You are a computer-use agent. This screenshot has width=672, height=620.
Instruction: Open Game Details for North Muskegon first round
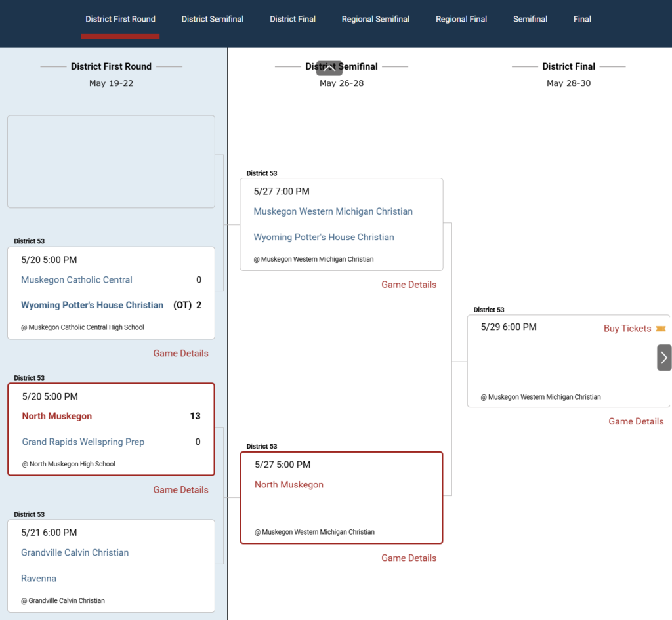pyautogui.click(x=181, y=489)
